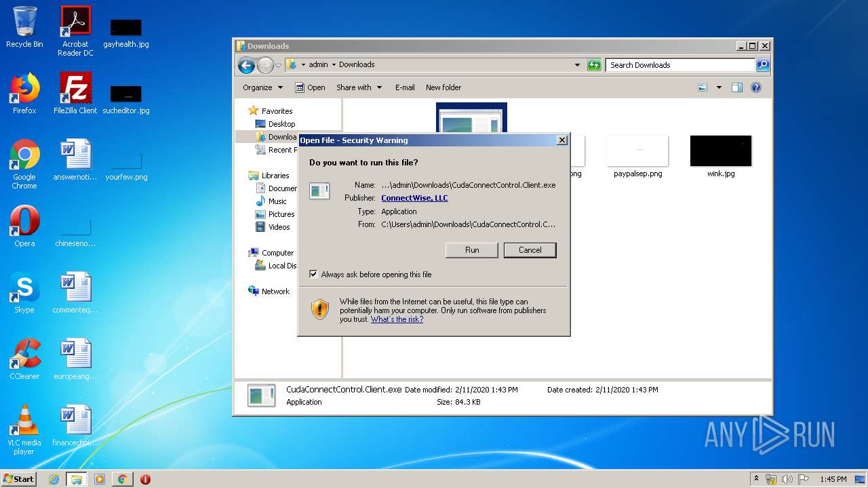Viewport: 868px width, 488px height.
Task: Select yourfew.png desktop file
Action: pyautogui.click(x=126, y=164)
